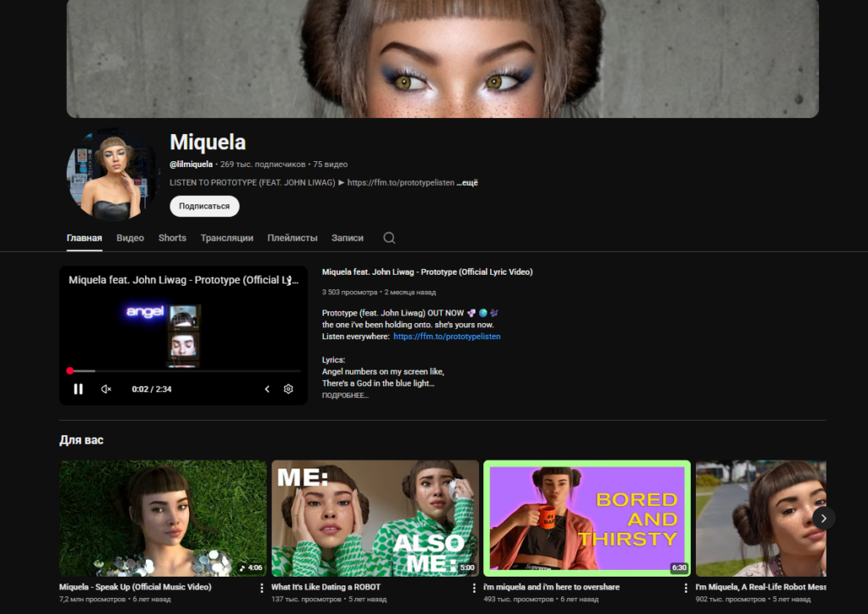Click the I'm Miquela, A Real-Life Robot Mess title
868x614 pixels.
(760, 587)
